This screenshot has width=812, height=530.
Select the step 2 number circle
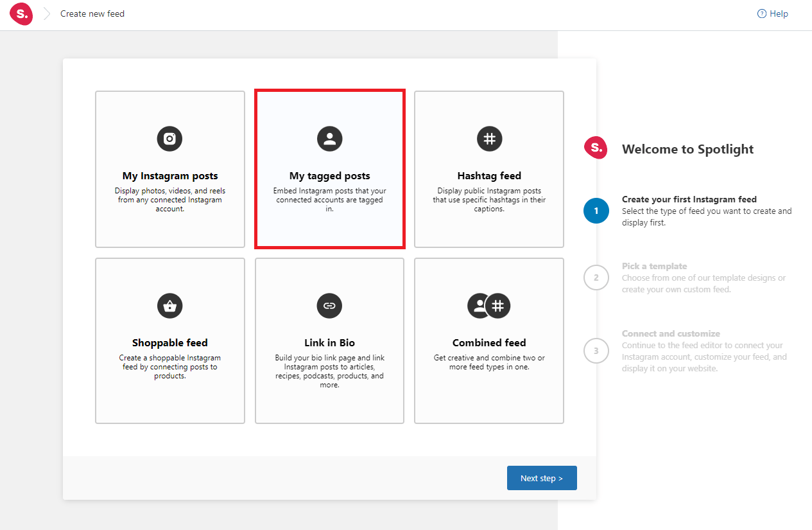[x=596, y=278]
